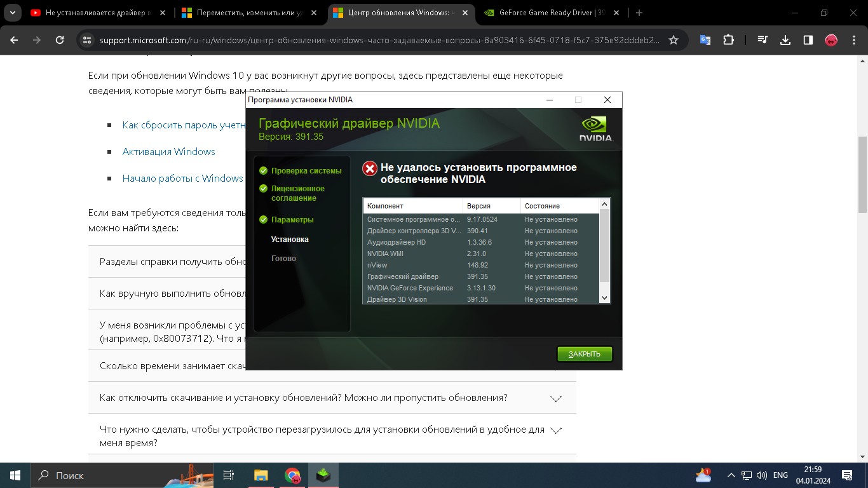Open Google Translate extension icon
This screenshot has height=488, width=868.
tap(705, 40)
